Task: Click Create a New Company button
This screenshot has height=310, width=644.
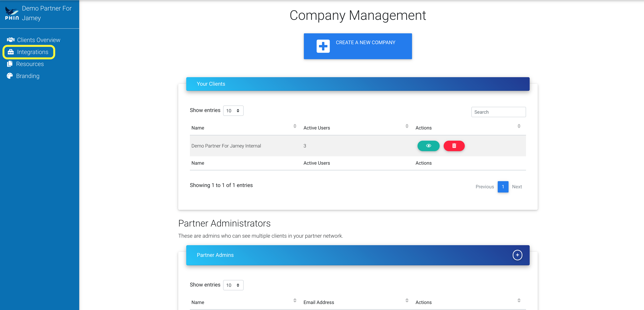Action: 358,46
